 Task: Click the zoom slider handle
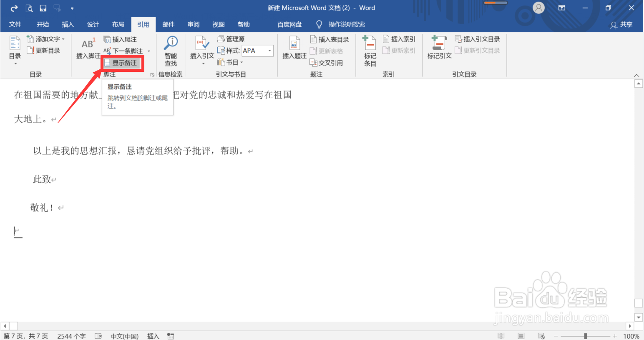586,336
